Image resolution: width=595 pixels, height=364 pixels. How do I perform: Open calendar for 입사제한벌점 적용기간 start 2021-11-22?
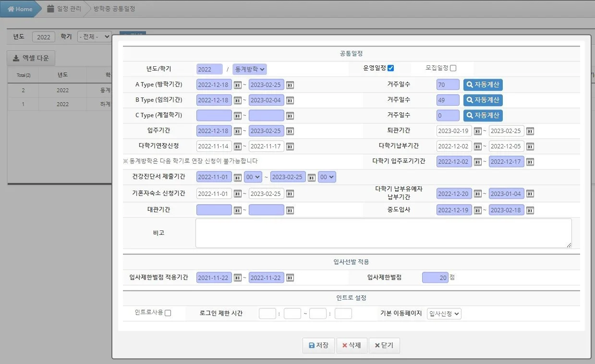coord(237,278)
